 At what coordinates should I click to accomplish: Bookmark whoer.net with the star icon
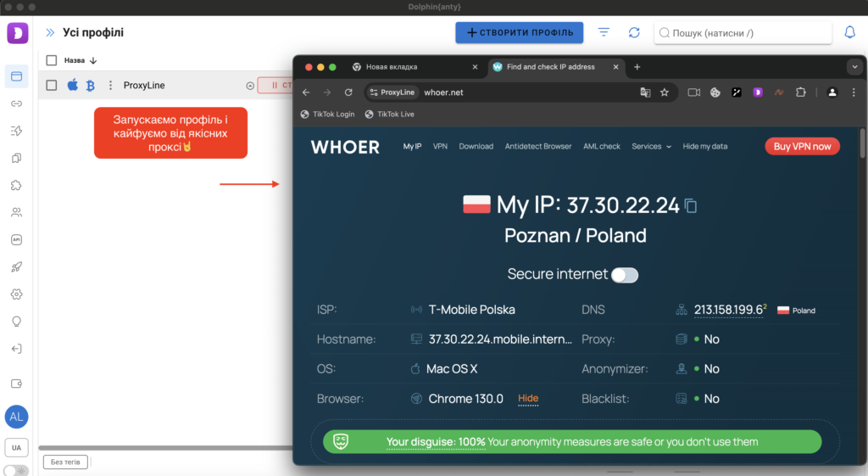665,92
